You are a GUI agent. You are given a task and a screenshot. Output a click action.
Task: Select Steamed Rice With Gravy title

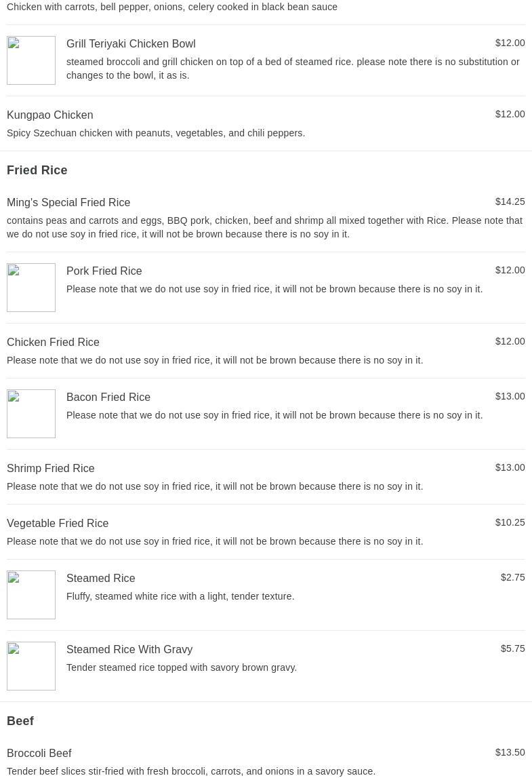129,649
